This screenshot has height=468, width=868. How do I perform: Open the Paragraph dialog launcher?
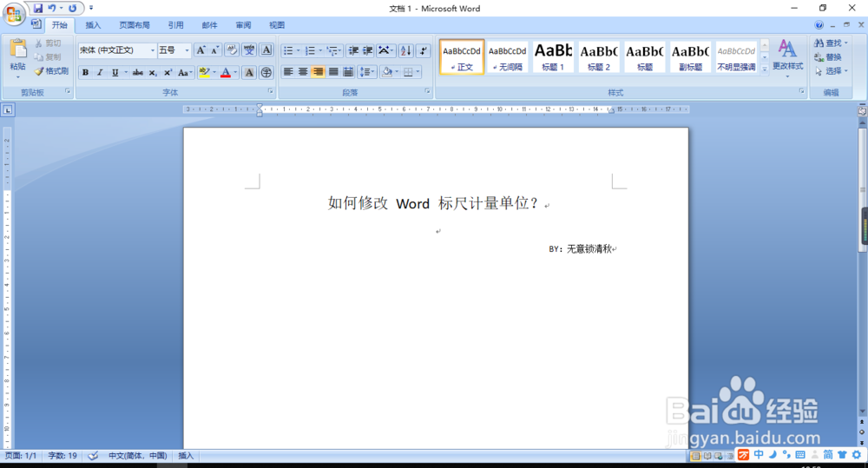[x=427, y=91]
